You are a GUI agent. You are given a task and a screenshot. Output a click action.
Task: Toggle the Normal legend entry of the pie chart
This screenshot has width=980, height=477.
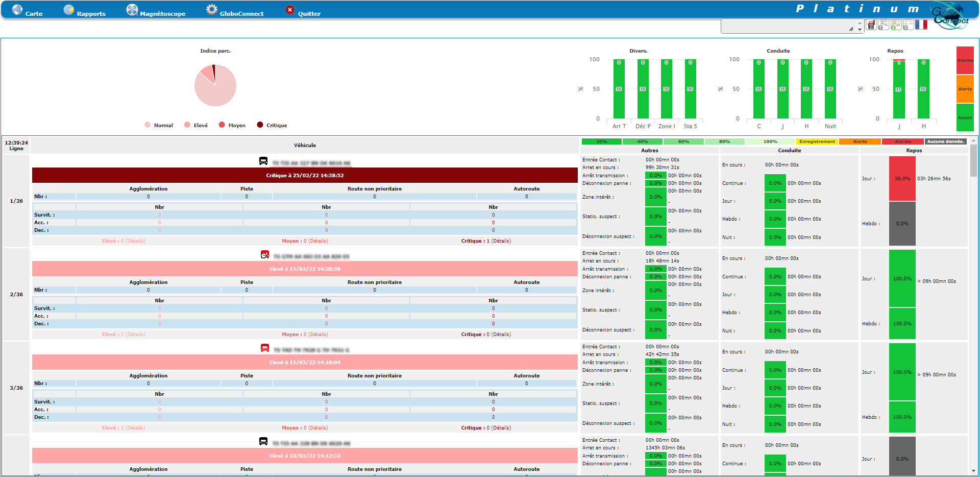pos(159,125)
